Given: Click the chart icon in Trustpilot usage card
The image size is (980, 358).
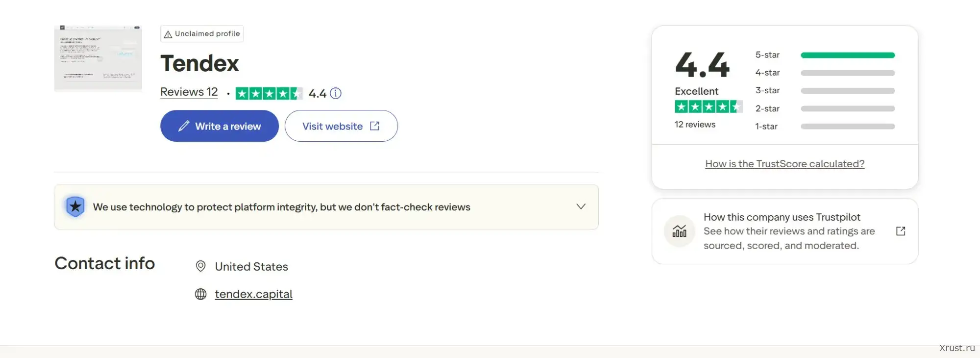Looking at the screenshot, I should (679, 231).
